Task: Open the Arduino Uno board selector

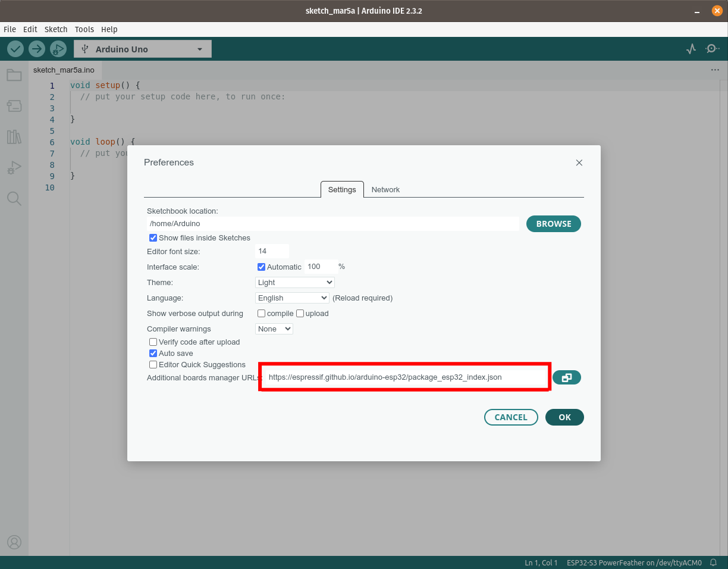Action: [x=142, y=49]
